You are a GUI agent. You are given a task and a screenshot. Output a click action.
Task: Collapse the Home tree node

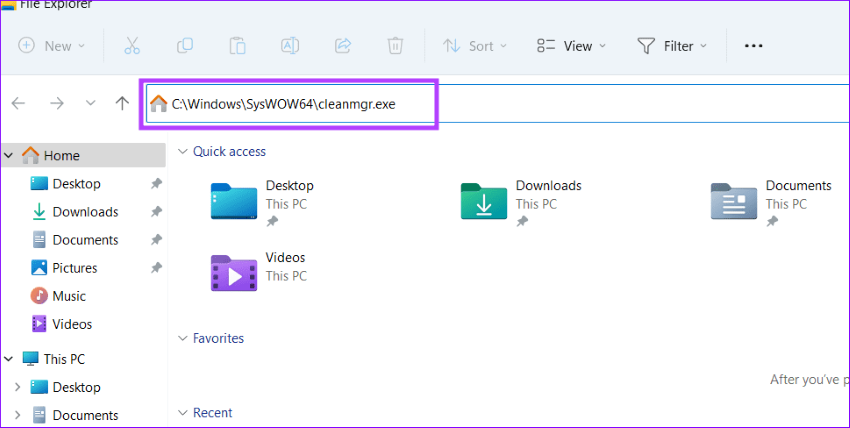coord(9,155)
